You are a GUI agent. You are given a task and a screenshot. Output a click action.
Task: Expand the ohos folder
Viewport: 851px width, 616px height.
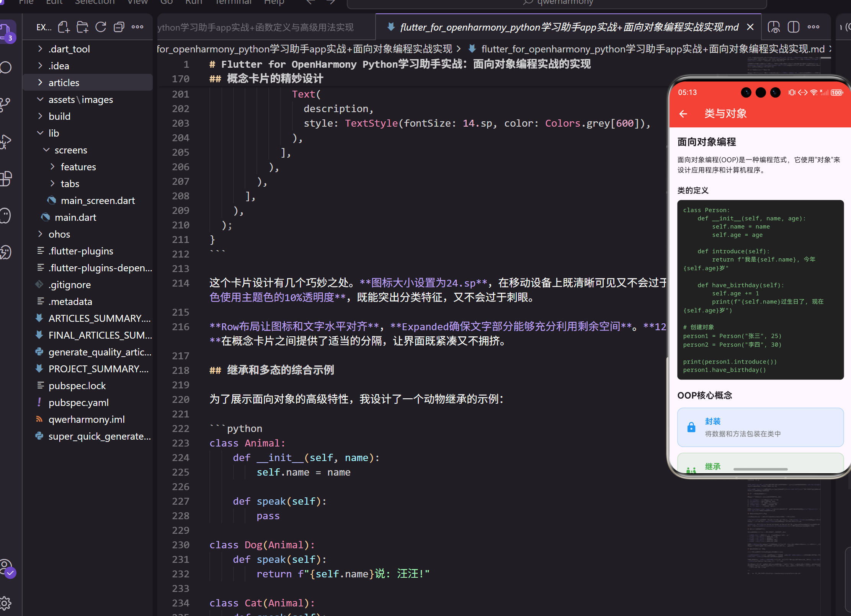tap(59, 234)
